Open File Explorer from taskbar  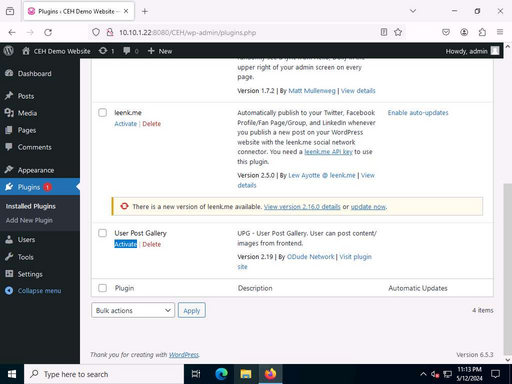tap(246, 374)
